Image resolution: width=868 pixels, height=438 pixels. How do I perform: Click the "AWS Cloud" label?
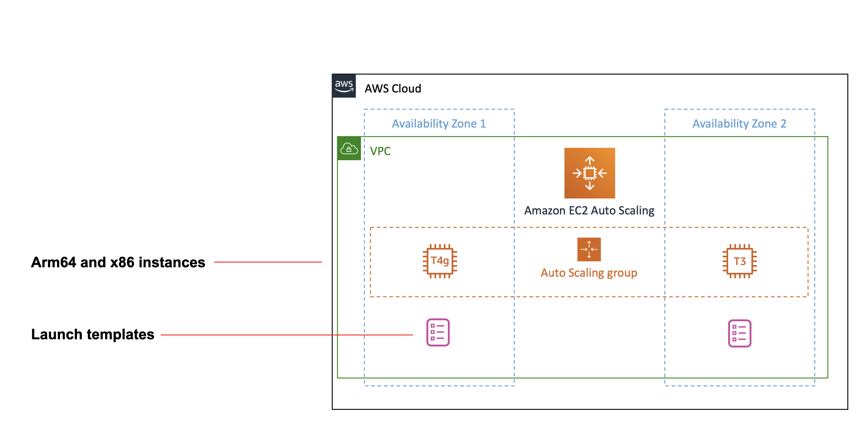coord(393,88)
